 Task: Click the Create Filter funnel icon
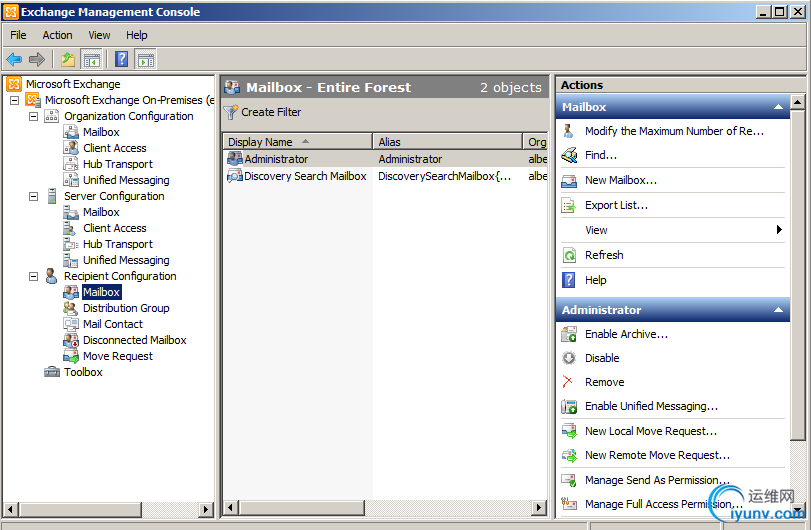231,112
